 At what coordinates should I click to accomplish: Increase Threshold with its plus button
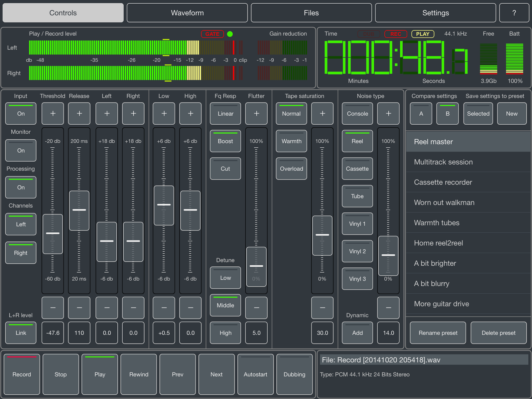[53, 113]
